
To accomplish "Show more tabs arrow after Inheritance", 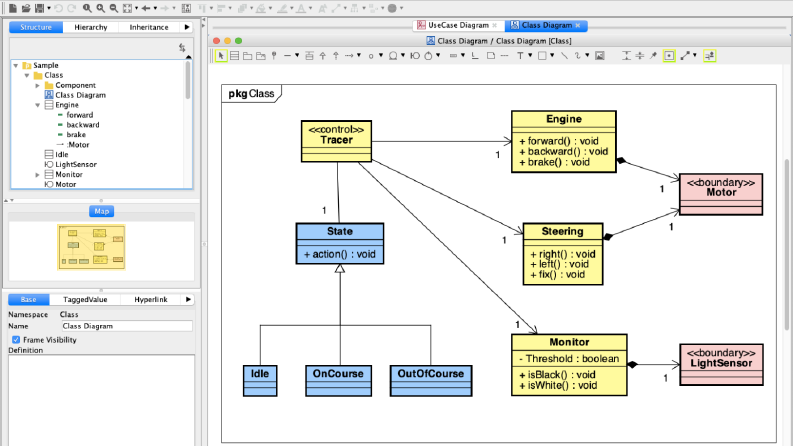I will pyautogui.click(x=187, y=27).
